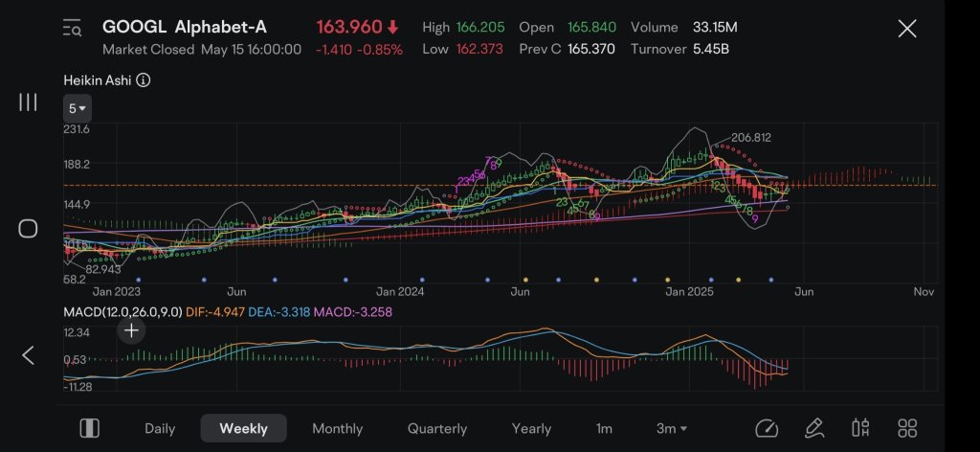This screenshot has height=452, width=980.
Task: Switch to the Yearly timeframe tab
Action: [531, 429]
